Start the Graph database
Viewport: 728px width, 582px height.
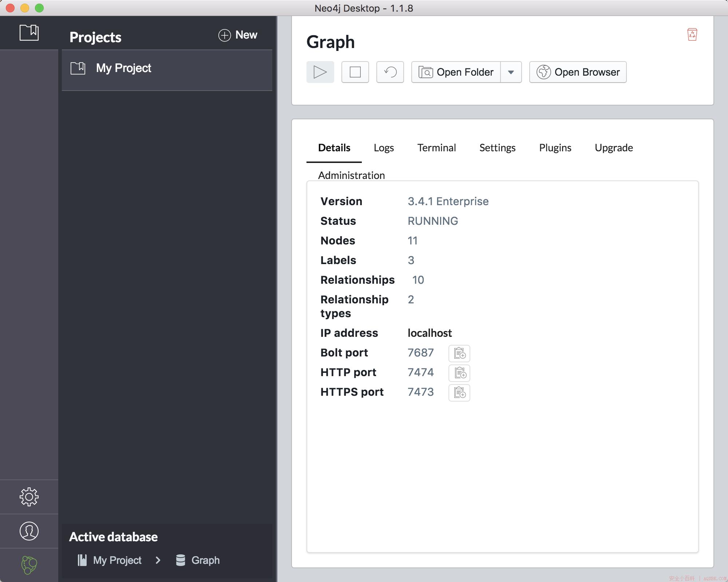[320, 72]
